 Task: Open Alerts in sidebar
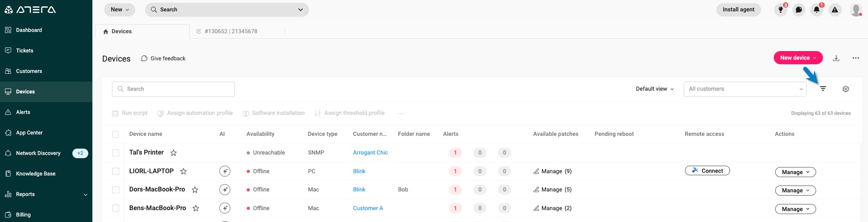coord(46,112)
